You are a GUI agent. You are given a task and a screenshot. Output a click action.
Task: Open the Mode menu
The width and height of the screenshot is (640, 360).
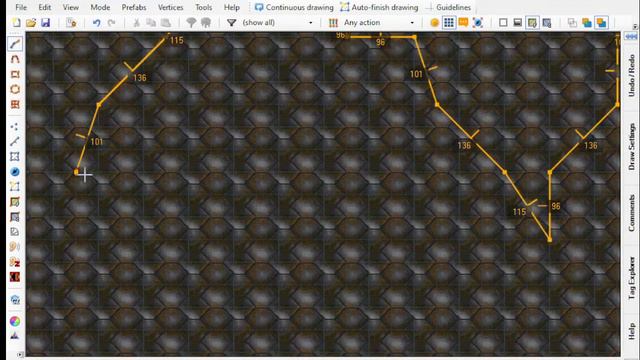pyautogui.click(x=100, y=7)
